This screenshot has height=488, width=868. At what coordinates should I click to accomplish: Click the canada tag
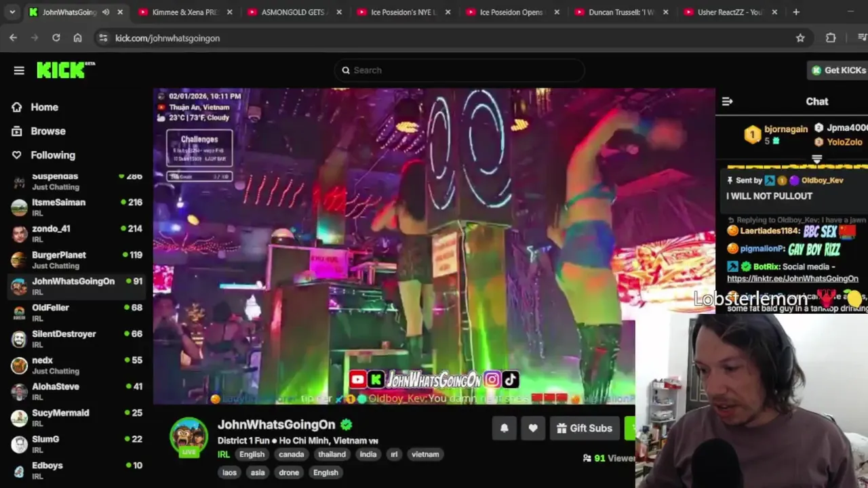coord(291,454)
